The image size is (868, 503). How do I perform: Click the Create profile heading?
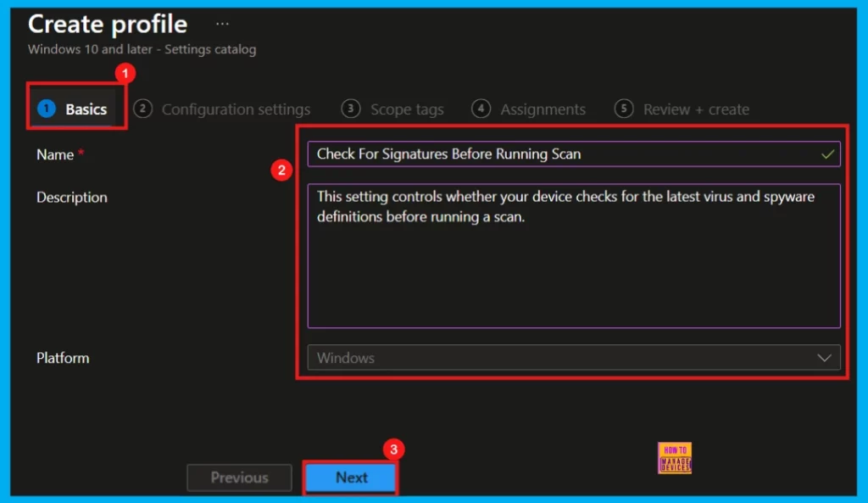coord(108,24)
